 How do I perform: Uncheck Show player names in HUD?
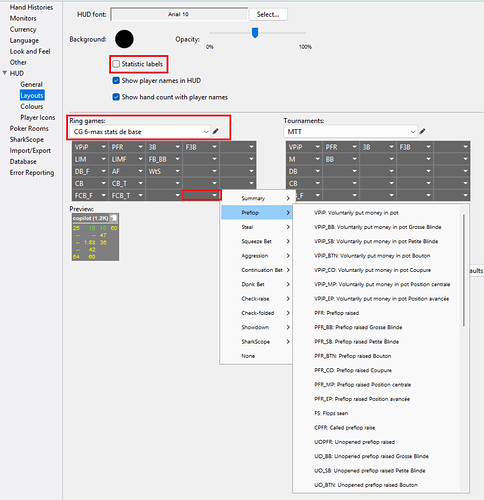click(x=116, y=80)
